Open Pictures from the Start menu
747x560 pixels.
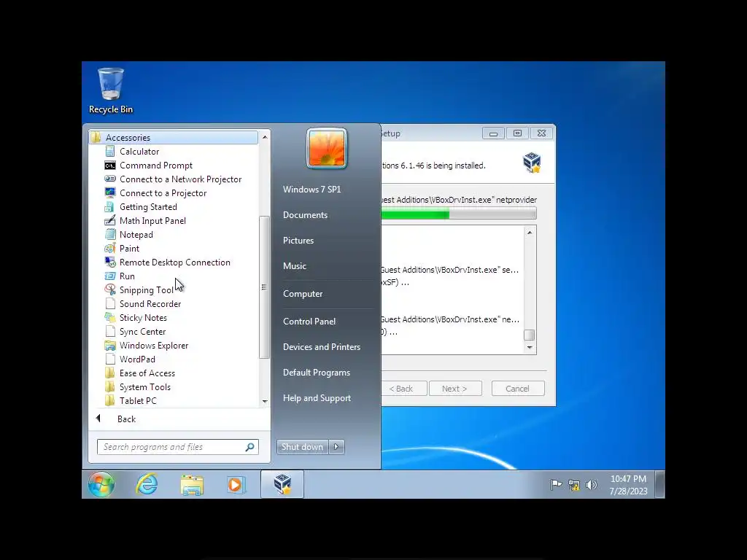click(x=298, y=241)
